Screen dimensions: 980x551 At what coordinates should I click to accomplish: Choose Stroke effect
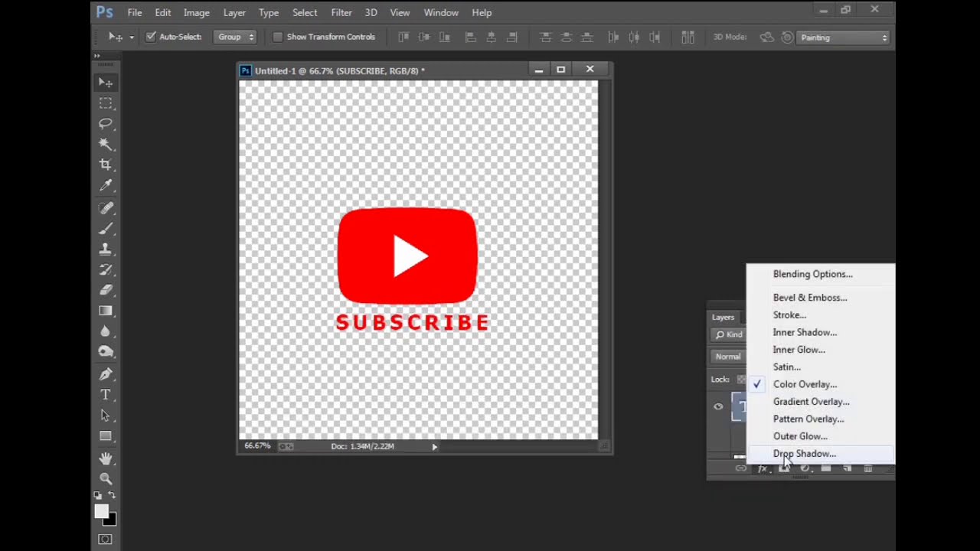(x=821, y=315)
